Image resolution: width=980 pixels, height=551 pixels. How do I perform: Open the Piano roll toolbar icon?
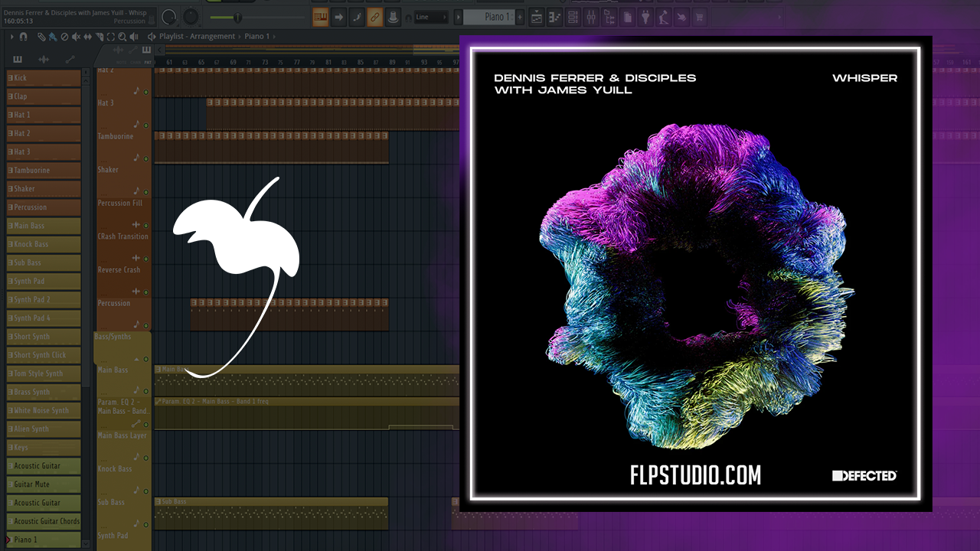pos(555,17)
